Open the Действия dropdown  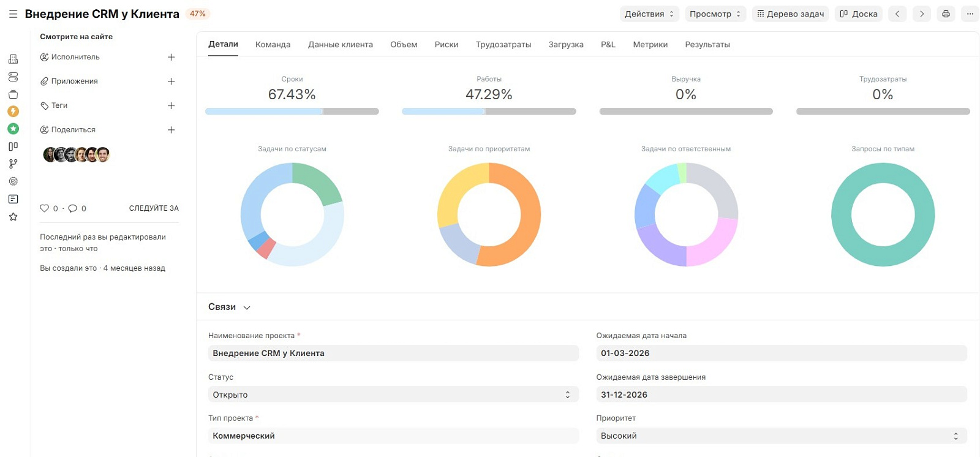coord(649,13)
